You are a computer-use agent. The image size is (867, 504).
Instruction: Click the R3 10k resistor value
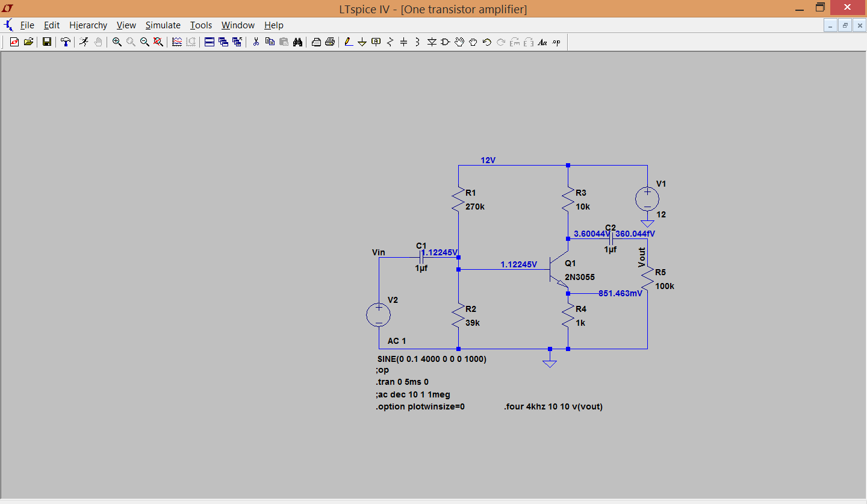583,207
